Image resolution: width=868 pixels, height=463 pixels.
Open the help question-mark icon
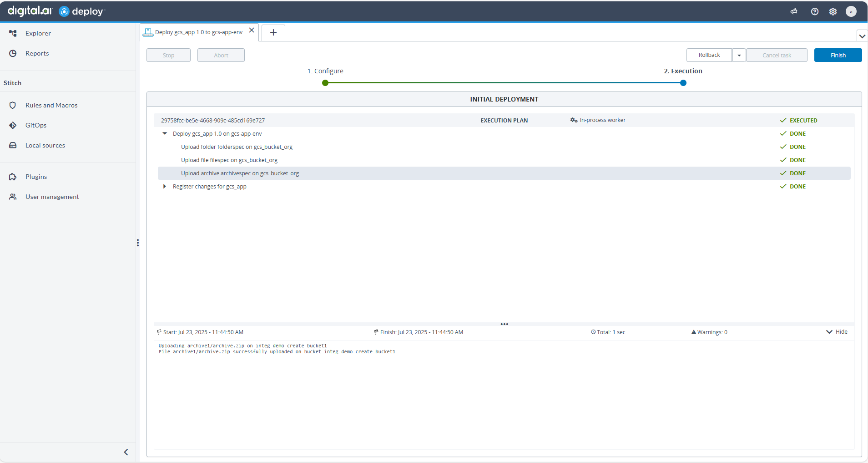[x=815, y=11]
